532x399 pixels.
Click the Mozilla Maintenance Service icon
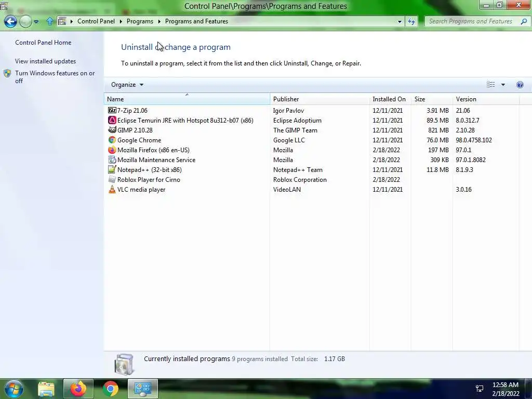point(112,159)
